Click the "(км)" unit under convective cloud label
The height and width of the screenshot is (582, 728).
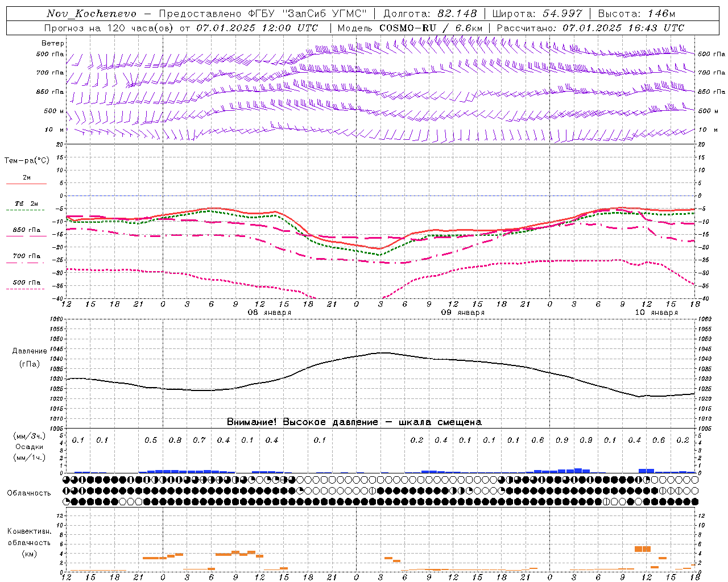29,554
